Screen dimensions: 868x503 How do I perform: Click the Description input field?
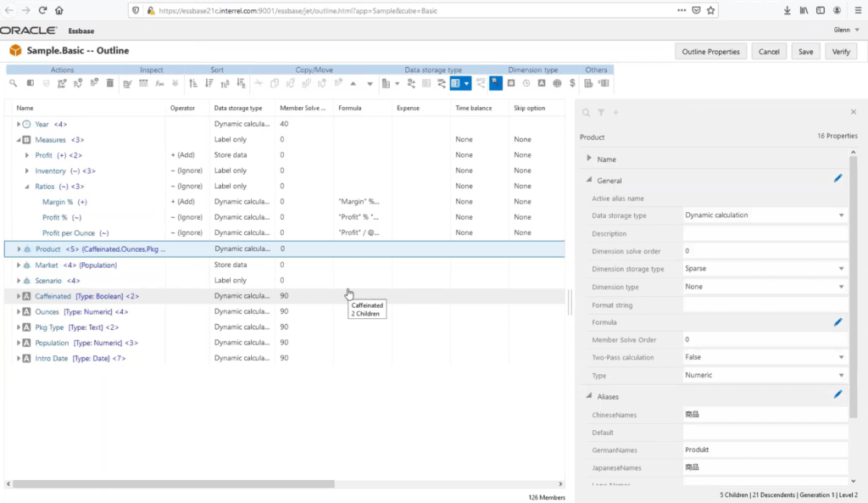pyautogui.click(x=765, y=233)
